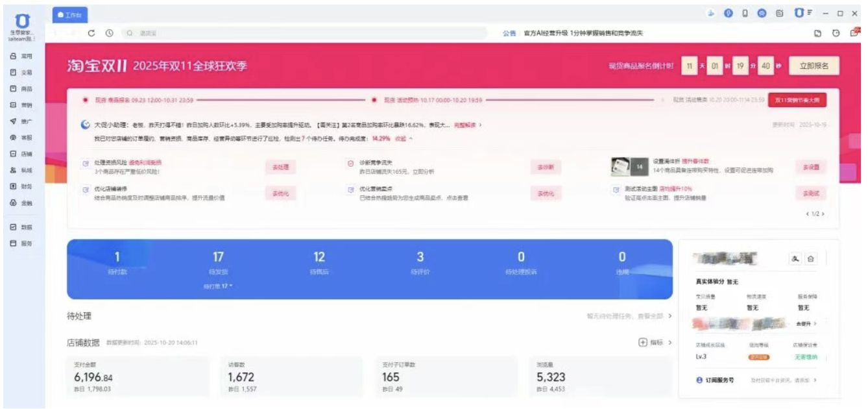This screenshot has height=409, width=868.
Task: Click the refresh icon in the toolbar
Action: 91,32
